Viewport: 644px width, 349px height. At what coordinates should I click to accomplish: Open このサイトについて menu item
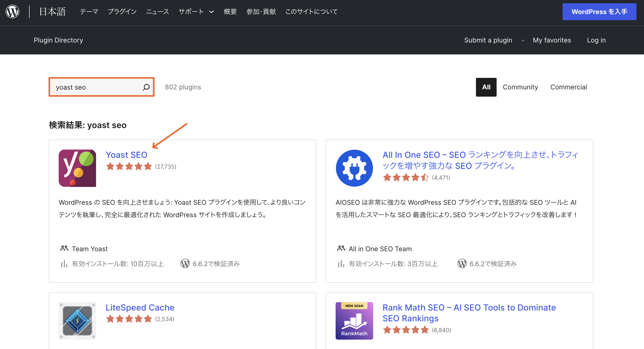311,11
